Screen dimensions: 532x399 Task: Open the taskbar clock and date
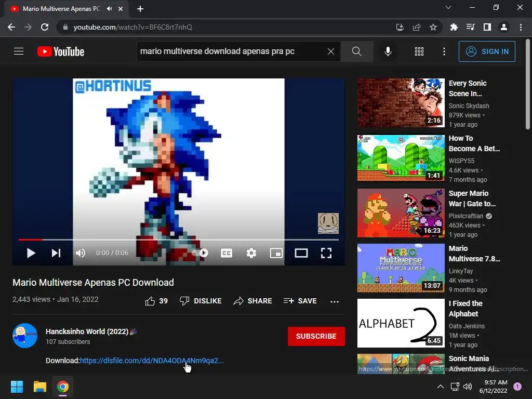point(494,387)
